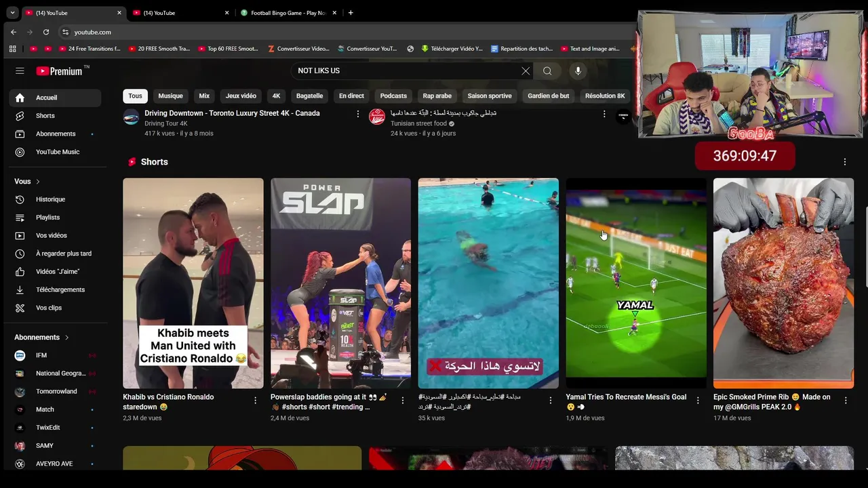Click the magnifying glass search button

[547, 70]
